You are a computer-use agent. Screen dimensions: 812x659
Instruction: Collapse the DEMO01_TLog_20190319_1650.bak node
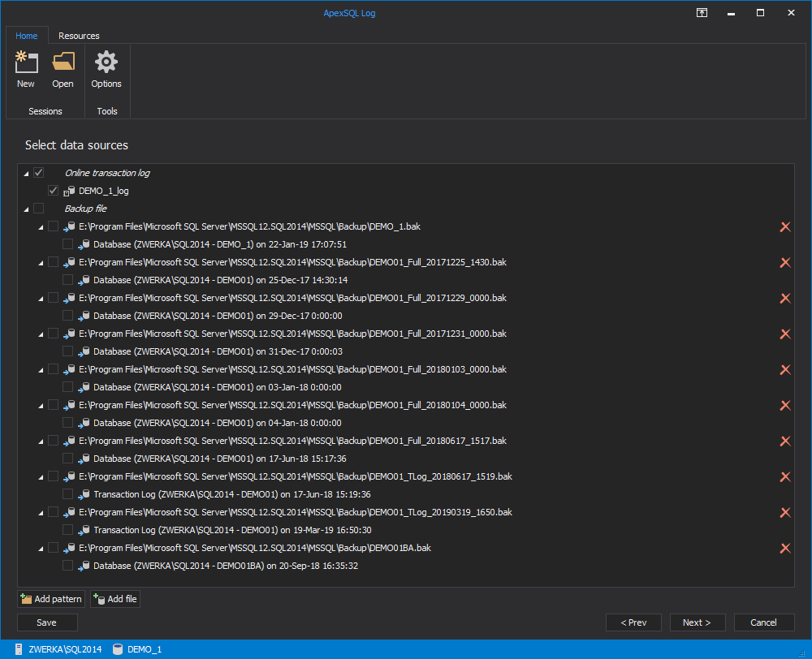point(41,514)
